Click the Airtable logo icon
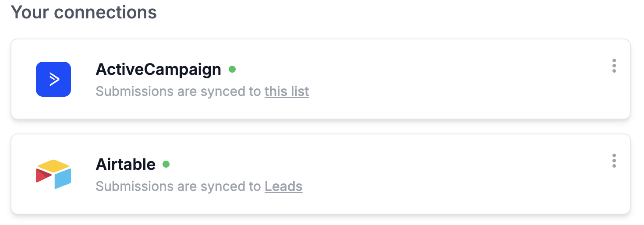This screenshot has width=644, height=225. pos(53,174)
